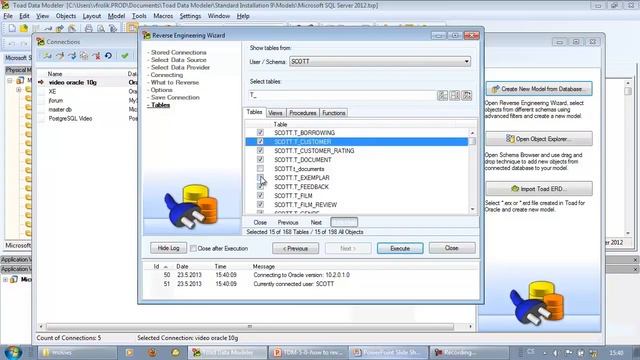Viewport: 640px width, 360px height.
Task: Switch to the Functions tab
Action: pos(333,113)
